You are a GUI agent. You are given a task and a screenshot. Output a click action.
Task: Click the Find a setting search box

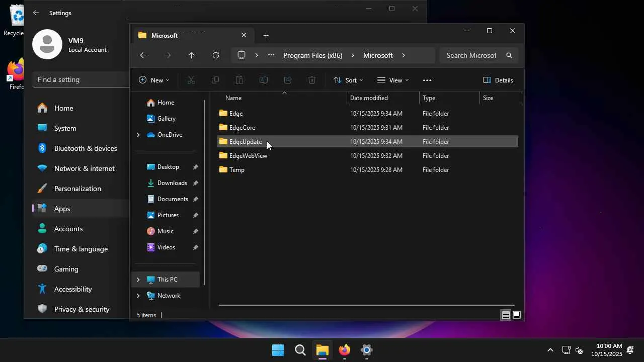82,79
